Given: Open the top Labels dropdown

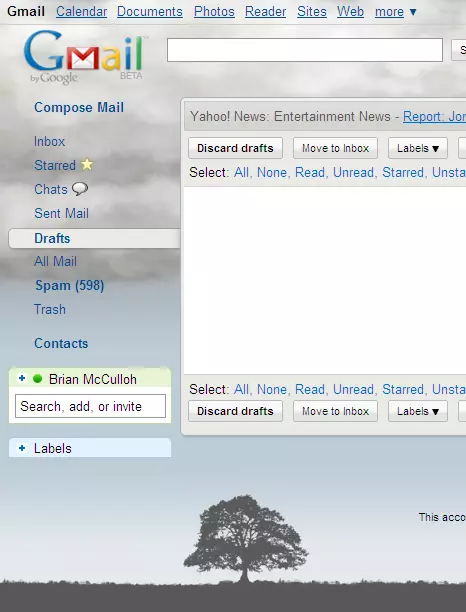Looking at the screenshot, I should (x=418, y=148).
